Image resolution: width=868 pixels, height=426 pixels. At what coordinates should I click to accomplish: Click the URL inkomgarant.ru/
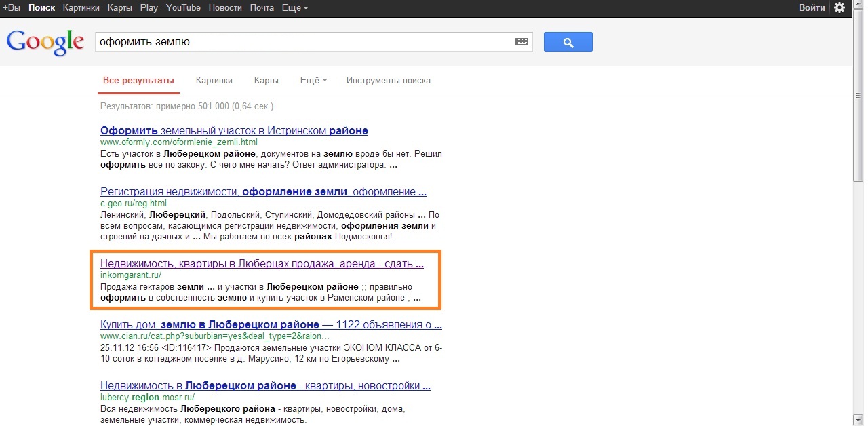pos(131,275)
